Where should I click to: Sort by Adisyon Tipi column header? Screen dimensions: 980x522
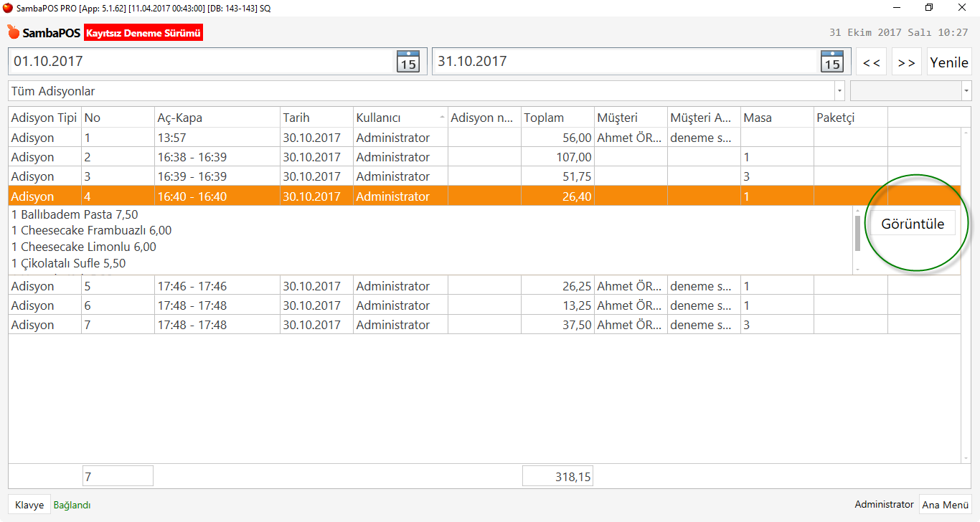44,118
